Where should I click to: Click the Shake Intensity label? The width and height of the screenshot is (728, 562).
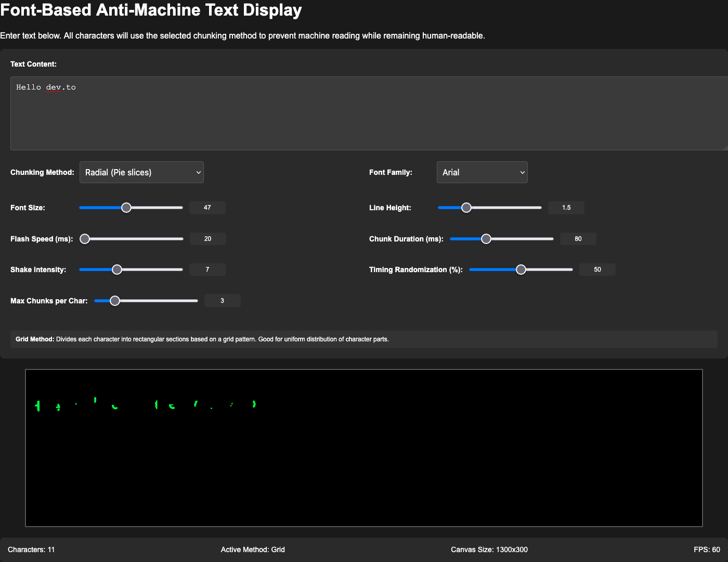coord(38,270)
